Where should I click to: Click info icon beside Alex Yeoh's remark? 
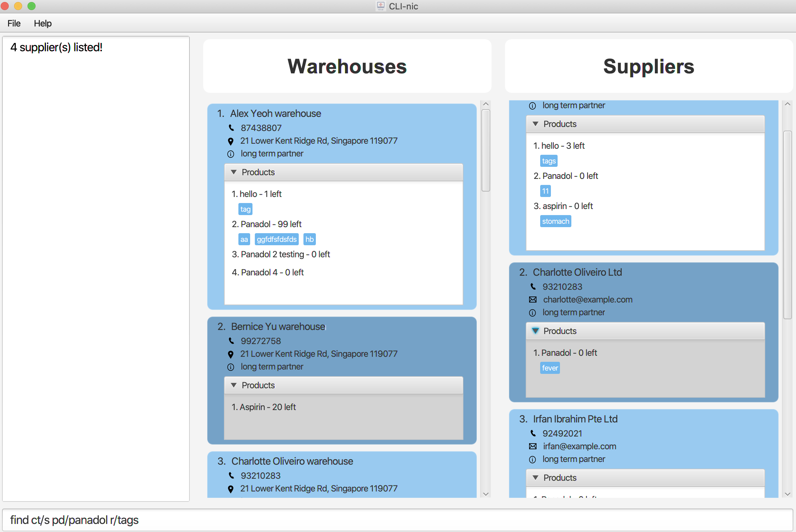[x=231, y=154]
